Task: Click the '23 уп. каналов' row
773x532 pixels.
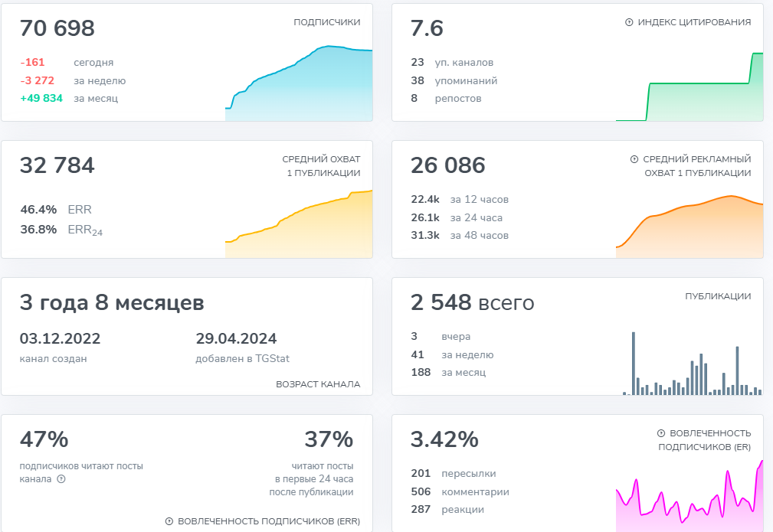Action: [452, 63]
